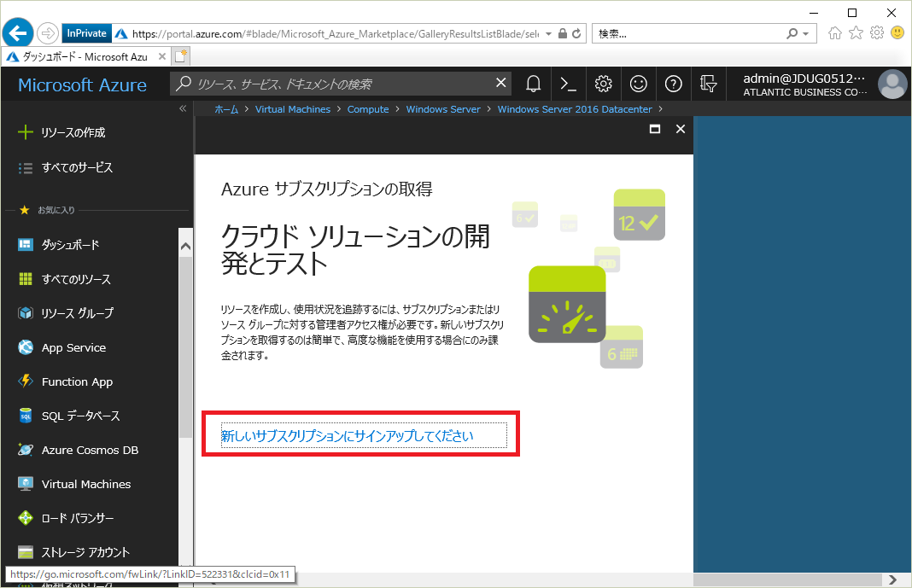Click browser home icon
Image resolution: width=912 pixels, height=588 pixels.
coord(834,33)
